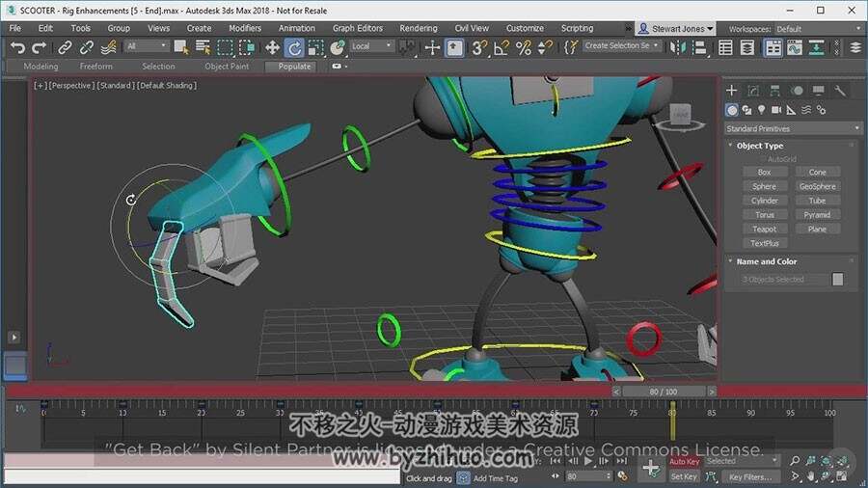Click the Mirror tool icon
868x488 pixels.
[x=677, y=48]
